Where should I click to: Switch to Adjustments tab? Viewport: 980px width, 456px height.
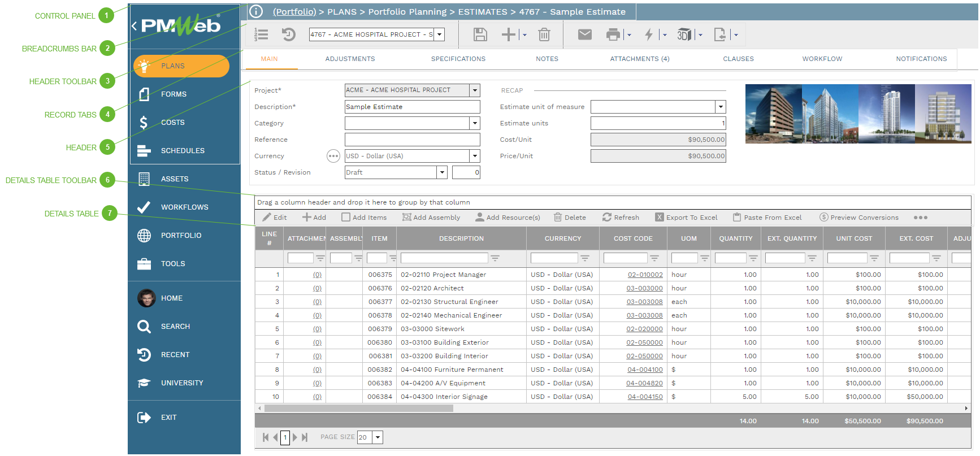point(350,59)
